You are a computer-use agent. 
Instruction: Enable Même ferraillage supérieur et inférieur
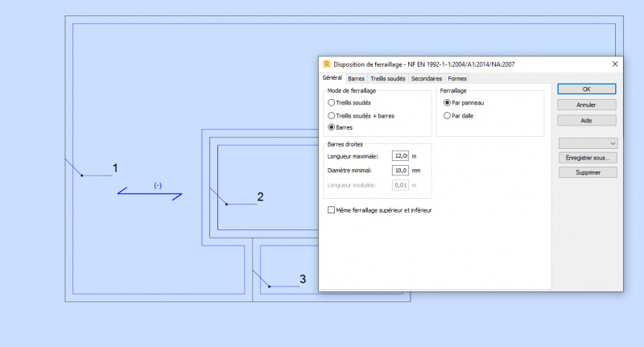pyautogui.click(x=331, y=210)
